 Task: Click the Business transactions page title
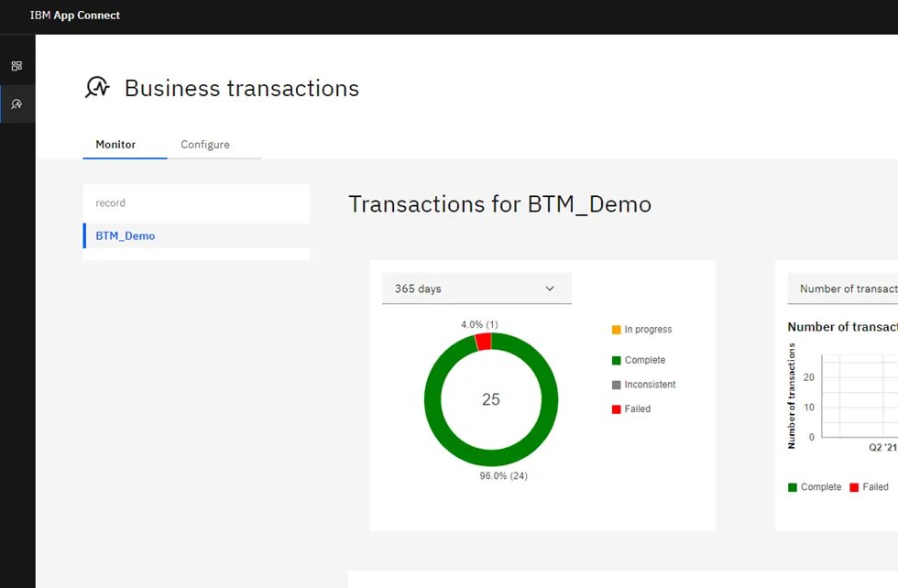242,88
